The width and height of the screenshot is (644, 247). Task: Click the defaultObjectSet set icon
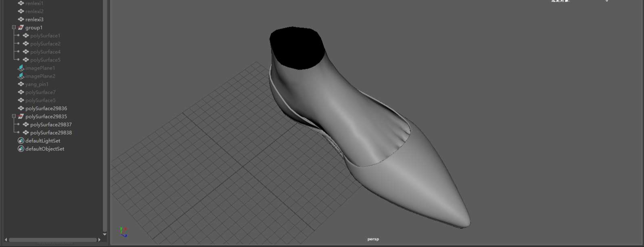(21, 149)
